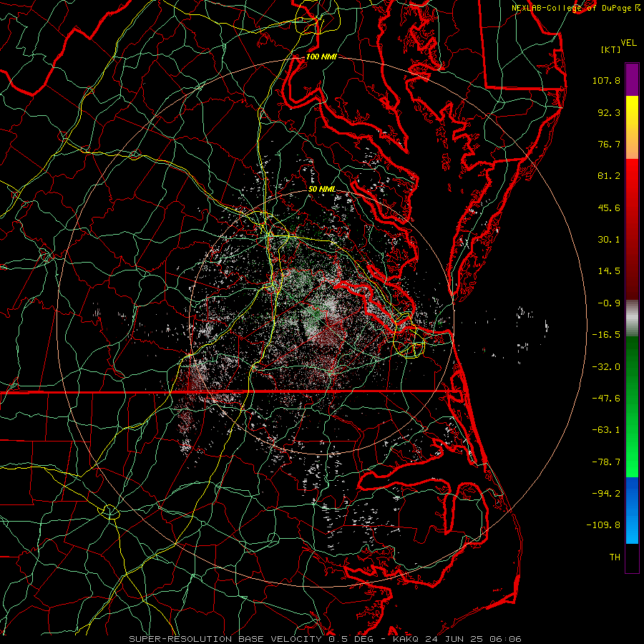Click the 50 NMI range ring label
This screenshot has height=644, width=644.
[x=321, y=190]
